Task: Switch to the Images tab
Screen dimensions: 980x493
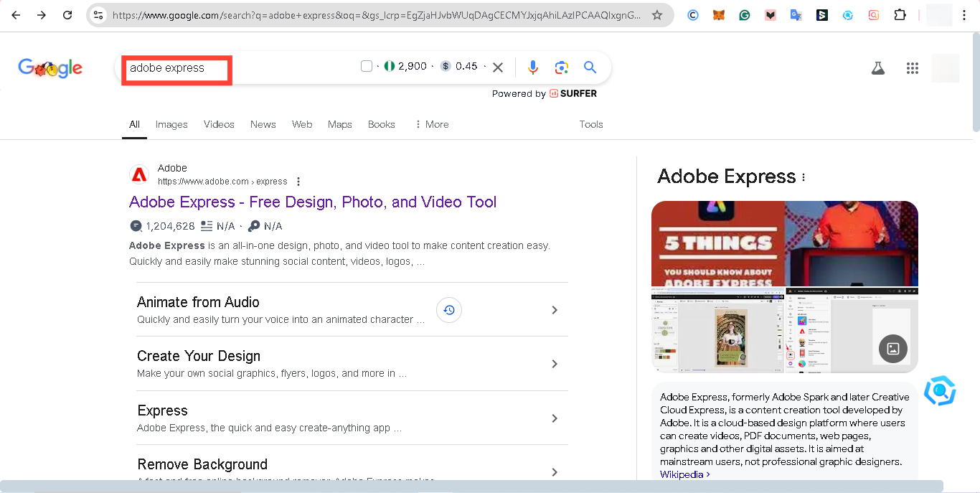Action: click(171, 124)
